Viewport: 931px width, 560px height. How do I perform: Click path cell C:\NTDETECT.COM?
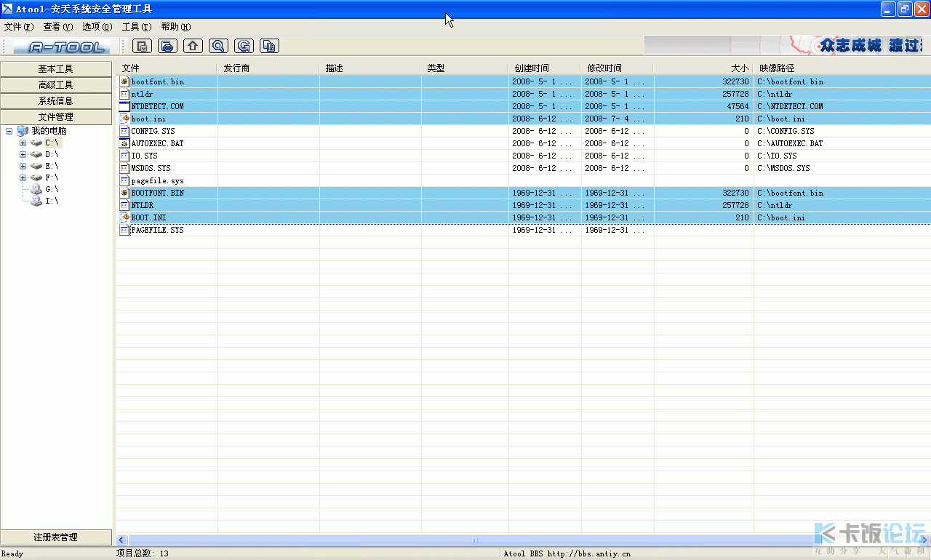790,106
